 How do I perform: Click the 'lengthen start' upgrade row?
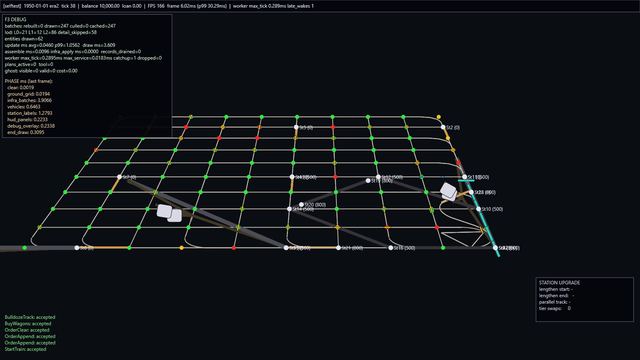pos(556,289)
